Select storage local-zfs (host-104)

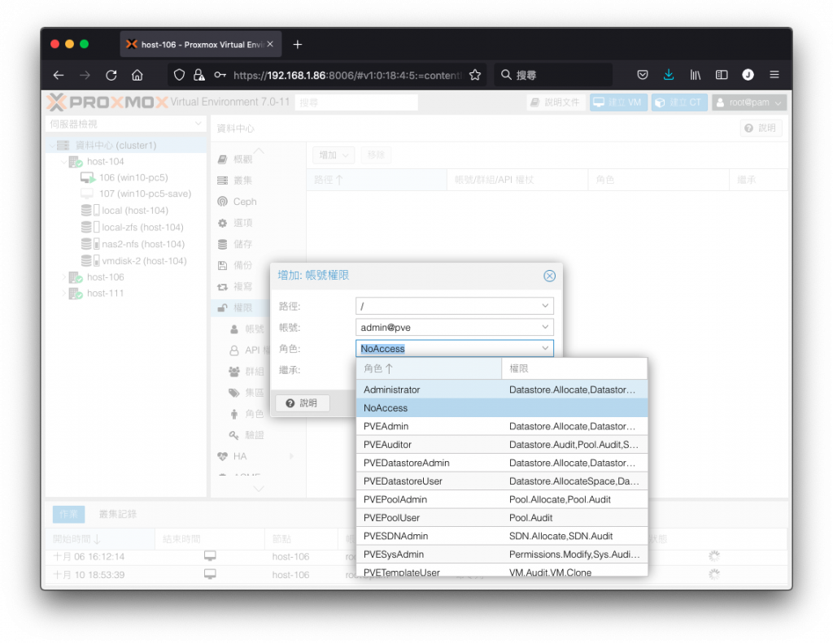coord(142,227)
